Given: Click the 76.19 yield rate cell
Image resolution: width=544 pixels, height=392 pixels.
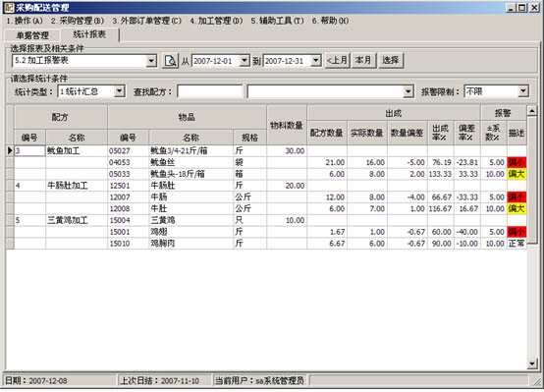Looking at the screenshot, I should pos(441,162).
